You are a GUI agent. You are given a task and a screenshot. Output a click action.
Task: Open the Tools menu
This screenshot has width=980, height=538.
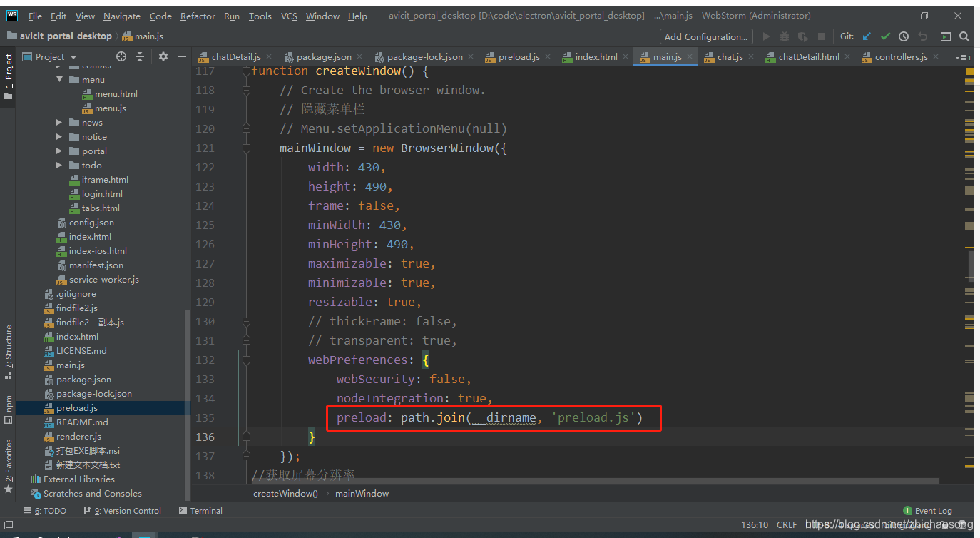[x=260, y=16]
